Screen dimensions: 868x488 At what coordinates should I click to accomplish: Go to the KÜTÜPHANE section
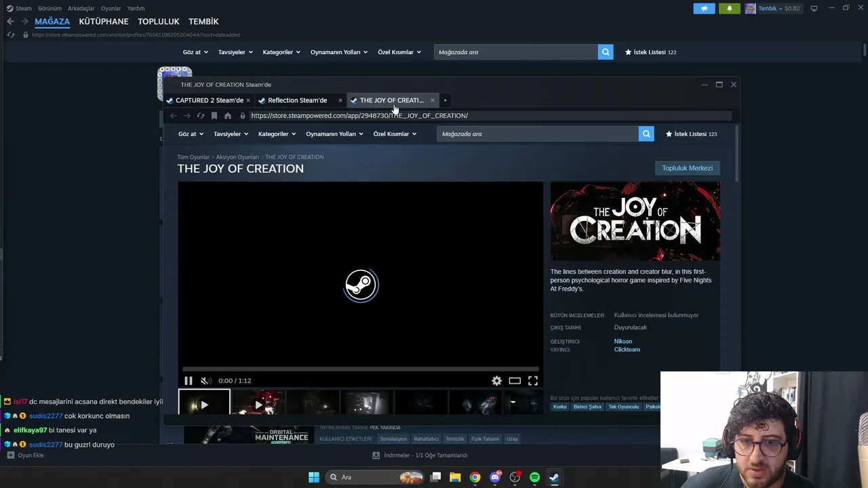104,22
